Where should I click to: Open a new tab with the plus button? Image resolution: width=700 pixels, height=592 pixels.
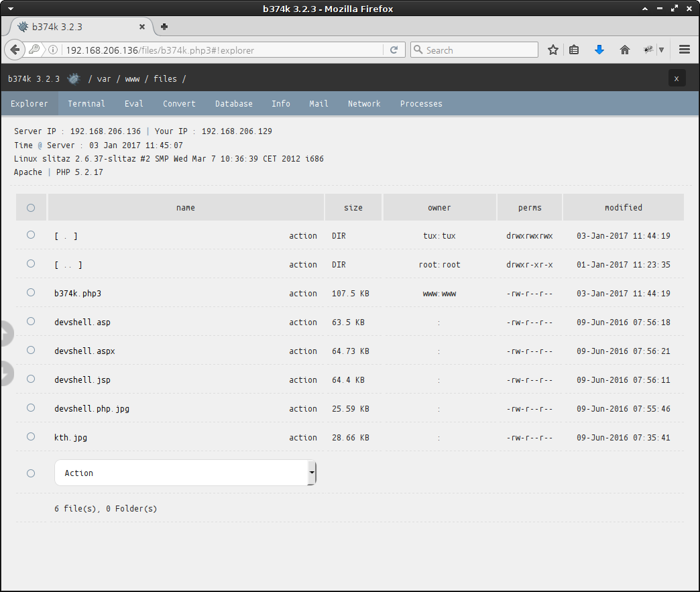[x=164, y=27]
